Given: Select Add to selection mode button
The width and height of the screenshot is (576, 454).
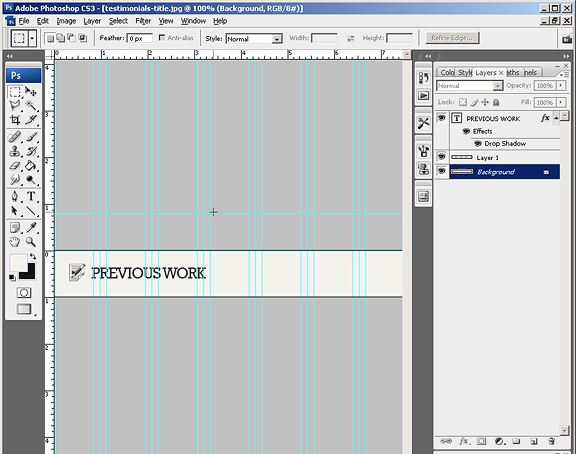Looking at the screenshot, I should [60, 38].
